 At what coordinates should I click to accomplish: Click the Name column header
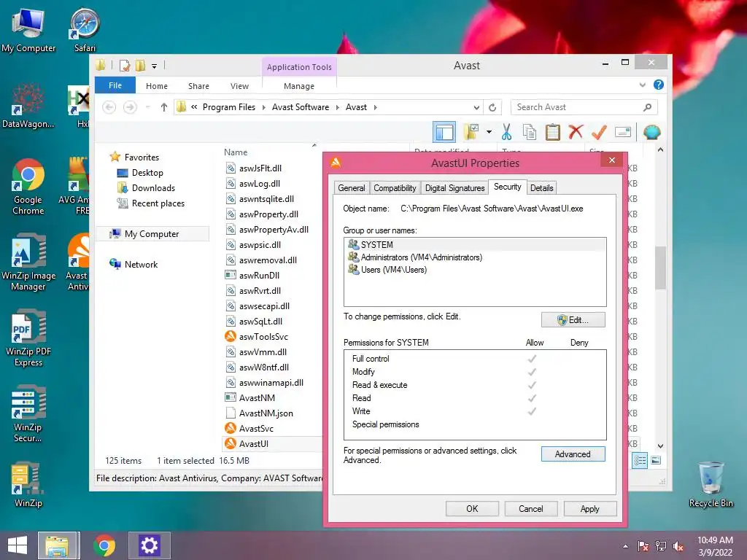pos(236,152)
